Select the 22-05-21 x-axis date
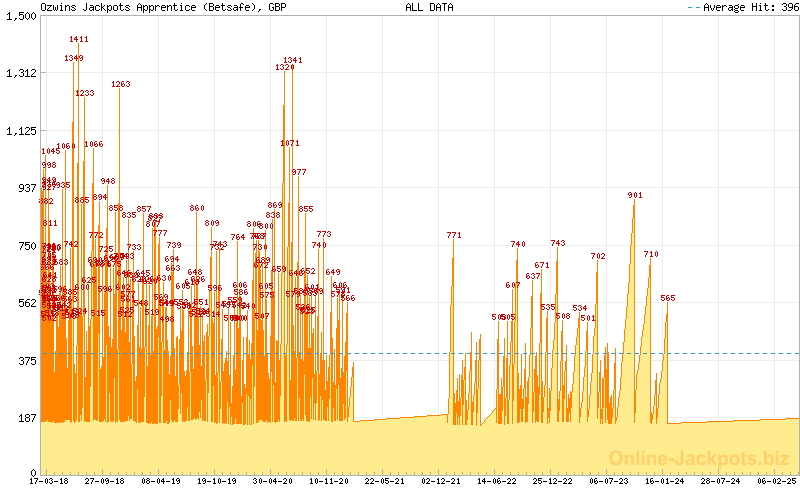The height and width of the screenshot is (490, 800). point(384,481)
